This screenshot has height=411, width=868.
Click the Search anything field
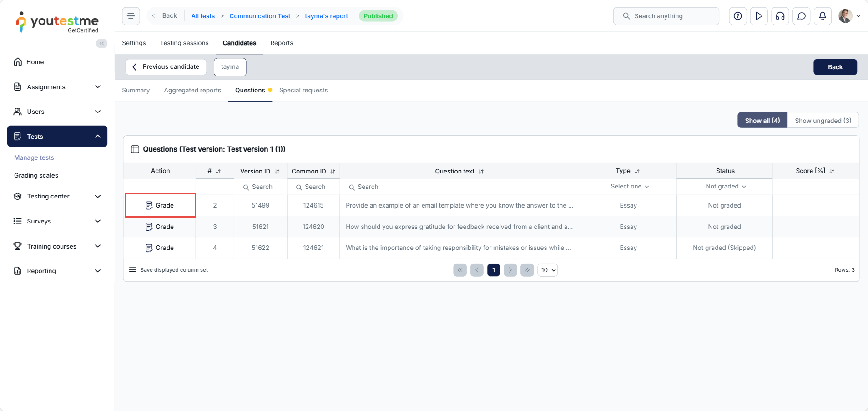coord(666,16)
